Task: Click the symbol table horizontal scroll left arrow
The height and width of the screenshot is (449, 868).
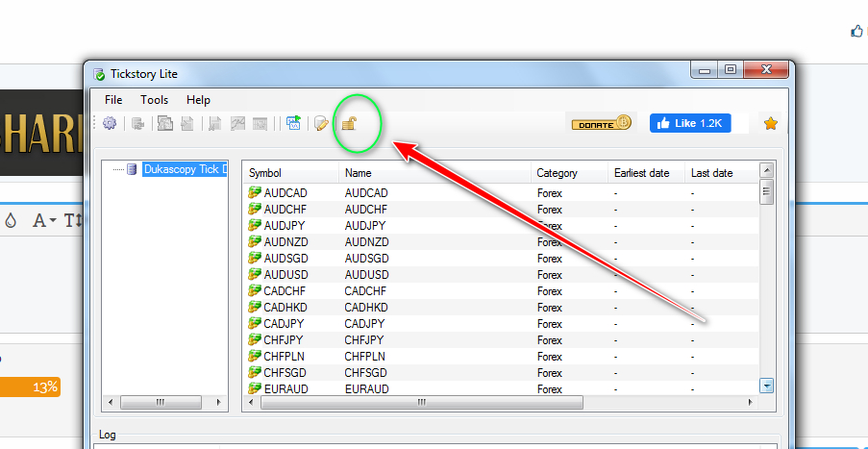Action: pos(253,402)
